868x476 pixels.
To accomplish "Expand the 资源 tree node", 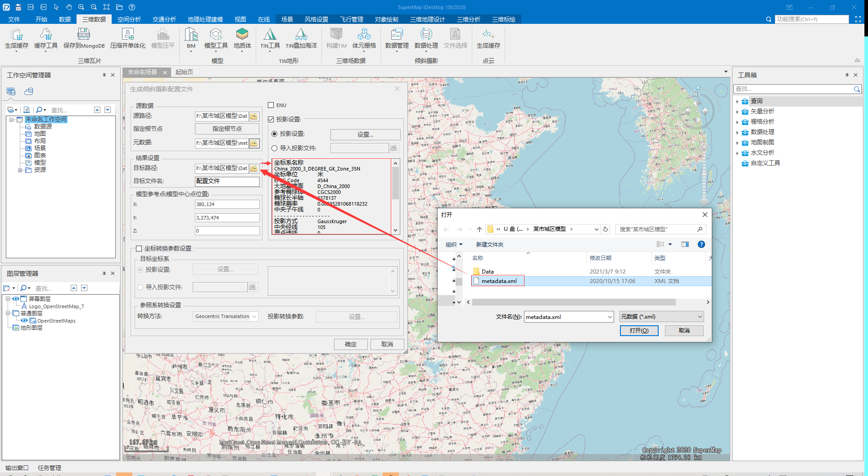I will pyautogui.click(x=19, y=170).
